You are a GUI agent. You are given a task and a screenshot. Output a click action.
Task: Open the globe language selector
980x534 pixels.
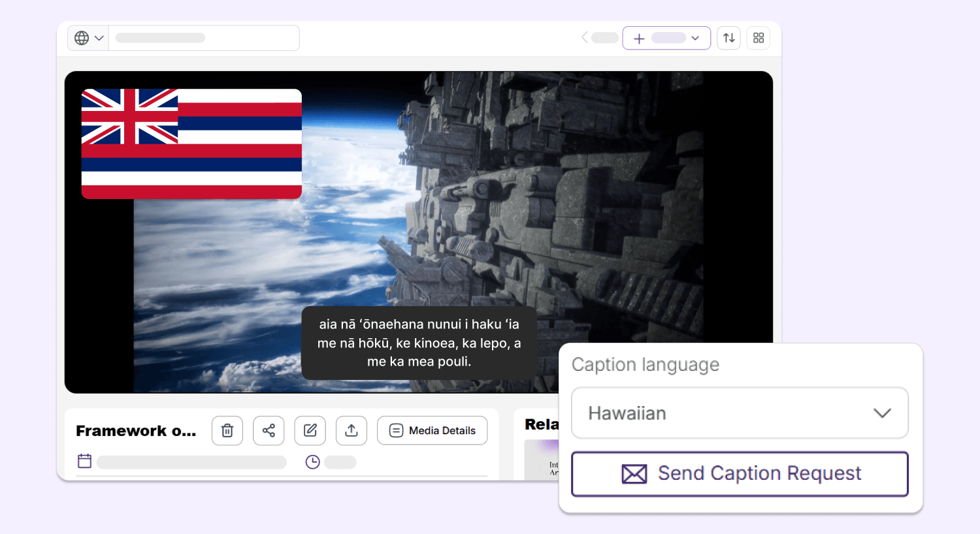tap(88, 38)
